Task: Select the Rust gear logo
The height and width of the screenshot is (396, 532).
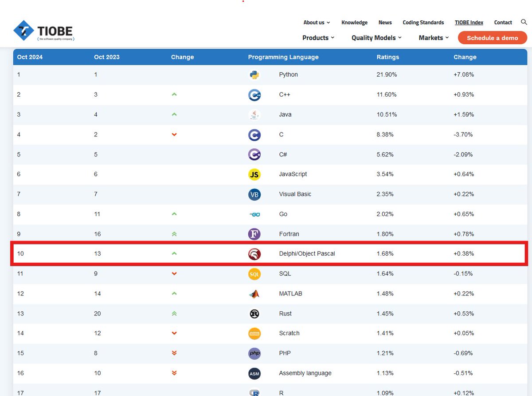Action: point(254,314)
